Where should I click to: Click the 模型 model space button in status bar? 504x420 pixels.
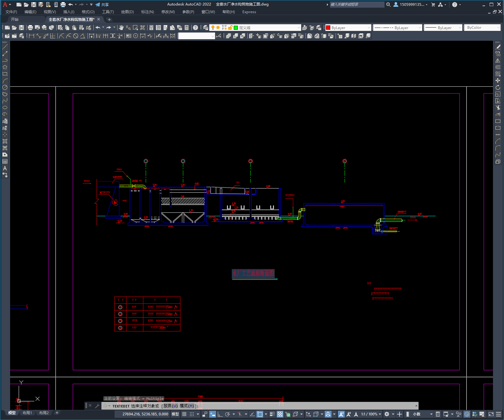175,414
